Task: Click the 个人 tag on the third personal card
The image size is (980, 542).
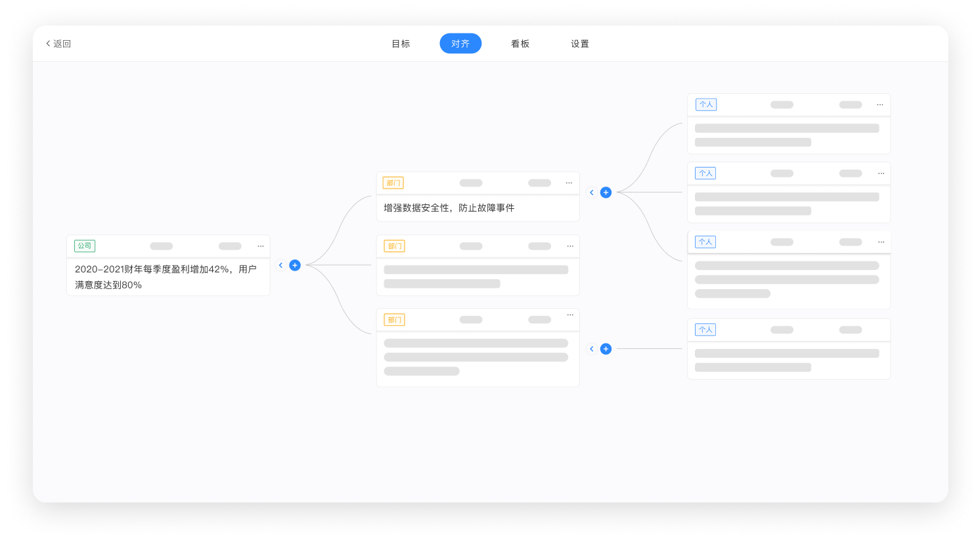Action: (705, 242)
